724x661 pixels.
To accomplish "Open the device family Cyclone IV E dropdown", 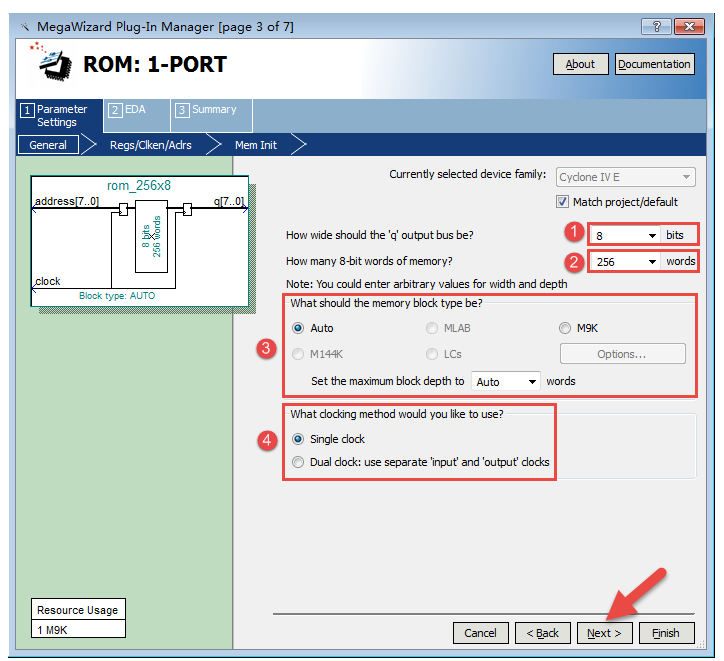I will tap(625, 177).
